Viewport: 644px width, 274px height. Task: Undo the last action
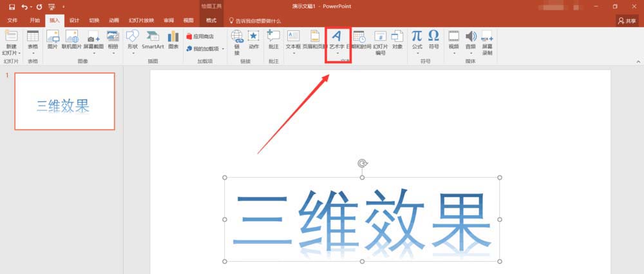click(x=24, y=6)
